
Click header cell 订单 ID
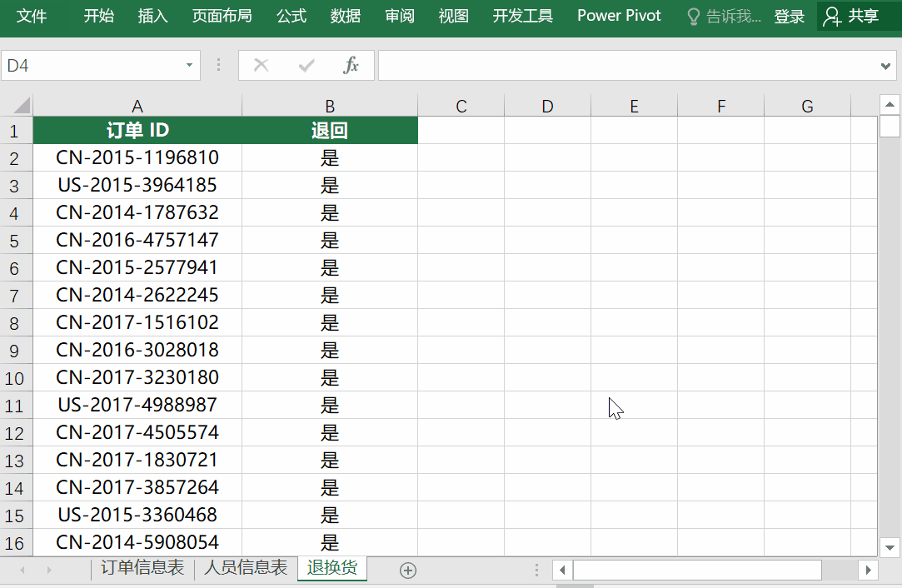[137, 130]
